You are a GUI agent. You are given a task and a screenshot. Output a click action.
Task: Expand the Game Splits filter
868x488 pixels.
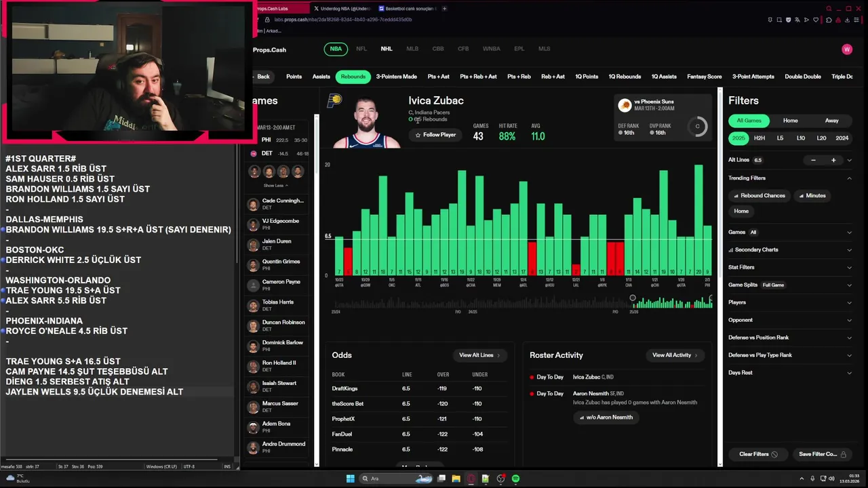point(849,285)
